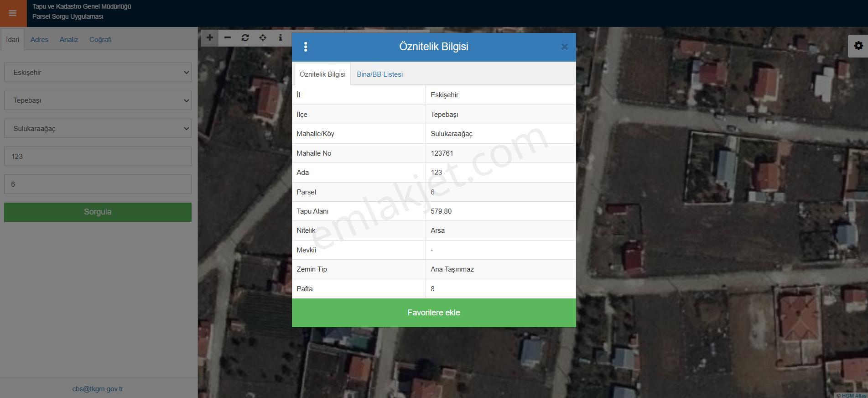This screenshot has height=398, width=868.
Task: Select the Öznitelik Bilgisi tab in the dialog
Action: click(322, 74)
